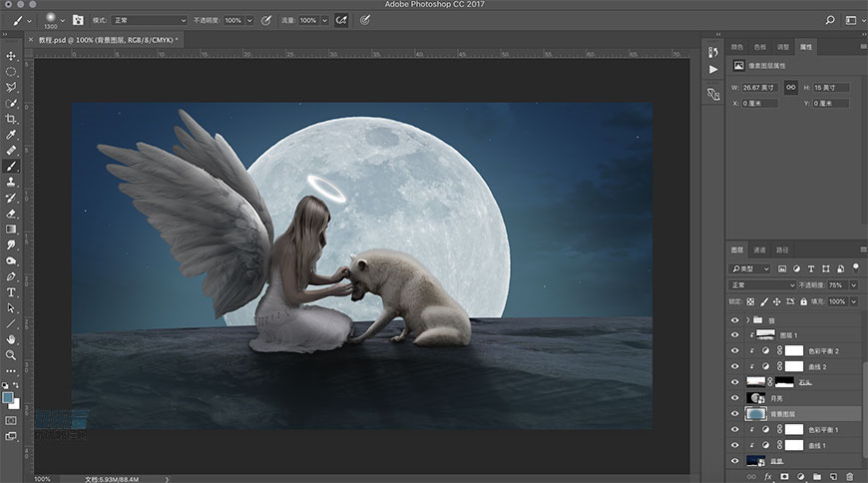868x483 pixels.
Task: Open the layer opacity 75% dropdown
Action: 853,284
